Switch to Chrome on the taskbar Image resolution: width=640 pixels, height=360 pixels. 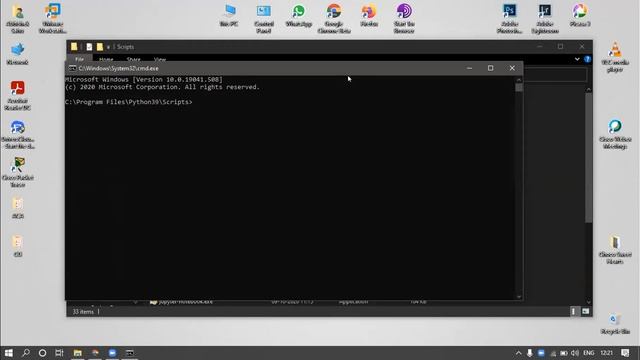point(95,353)
